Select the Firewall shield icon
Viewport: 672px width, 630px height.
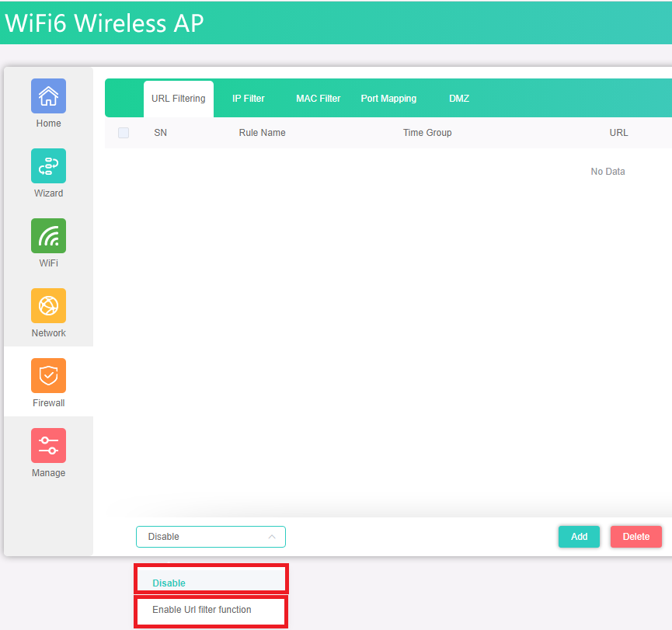point(48,376)
